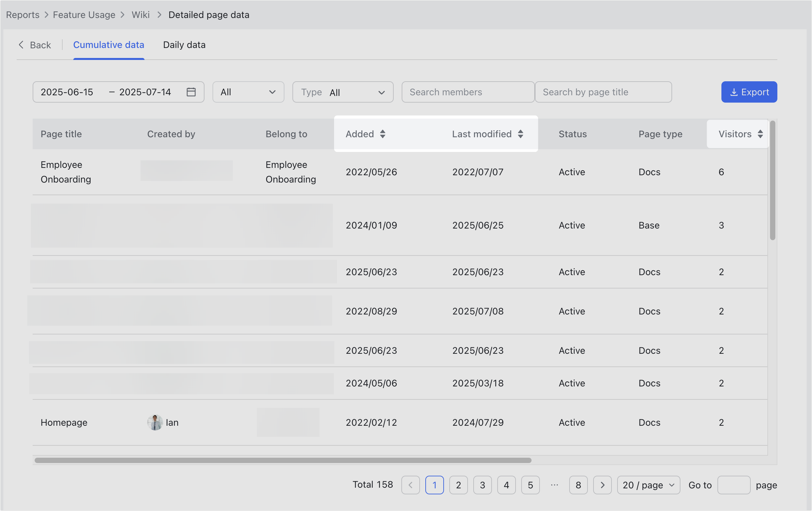Sort by Visitors column arrows

[x=760, y=134]
